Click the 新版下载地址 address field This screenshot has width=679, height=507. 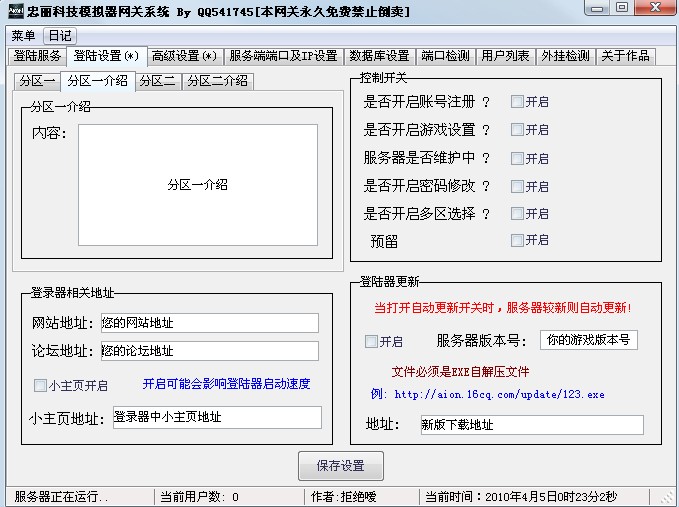pyautogui.click(x=530, y=425)
